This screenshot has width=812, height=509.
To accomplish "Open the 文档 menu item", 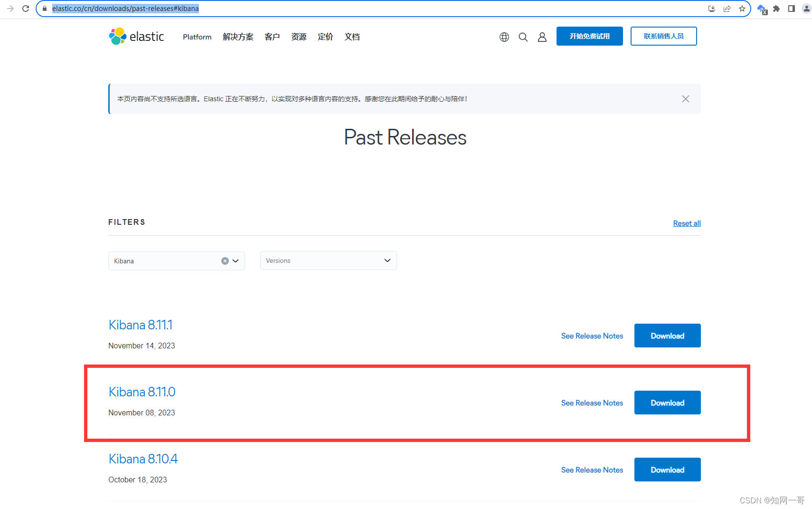I will tap(352, 37).
